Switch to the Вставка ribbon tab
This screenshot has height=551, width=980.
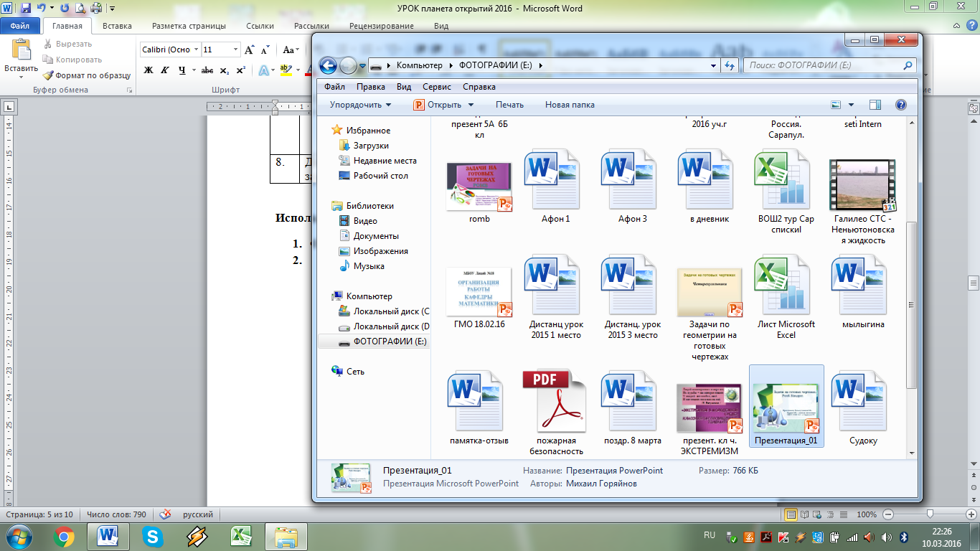[x=117, y=26]
